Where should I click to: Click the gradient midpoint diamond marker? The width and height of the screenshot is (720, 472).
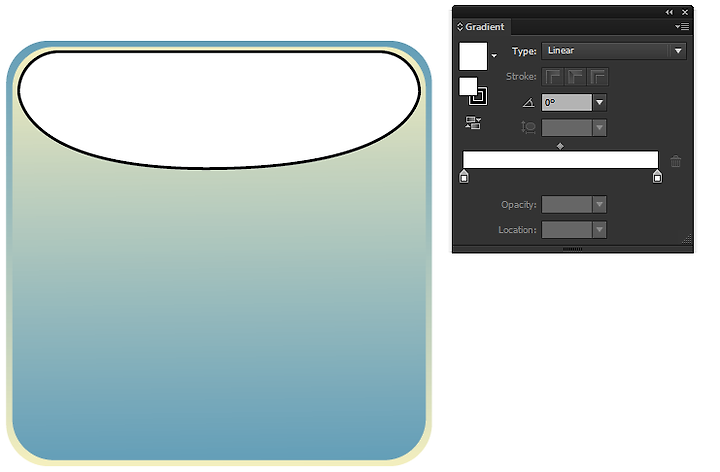pos(560,146)
